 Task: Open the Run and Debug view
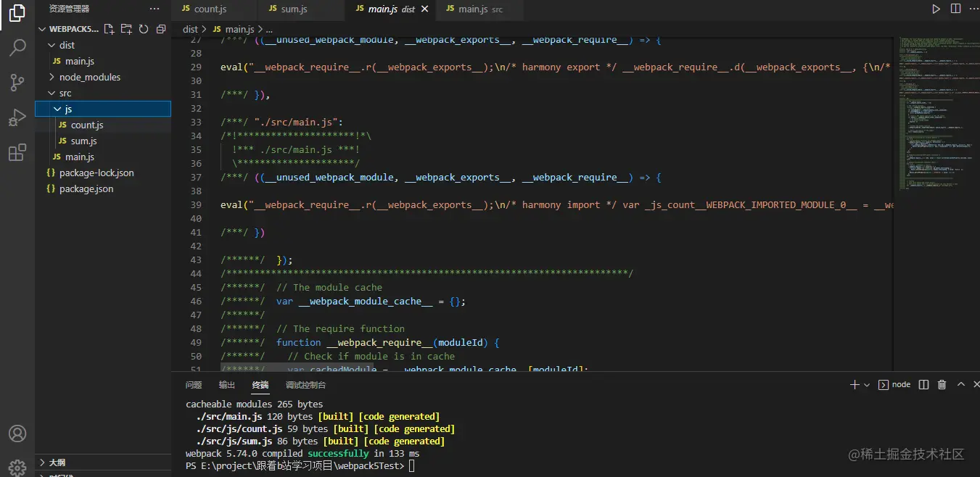click(x=17, y=117)
